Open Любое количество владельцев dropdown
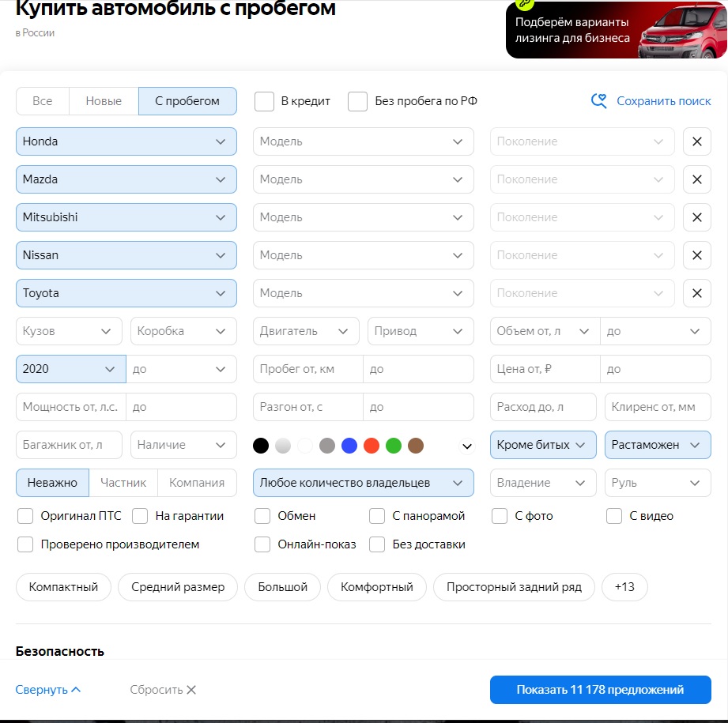 [x=363, y=483]
